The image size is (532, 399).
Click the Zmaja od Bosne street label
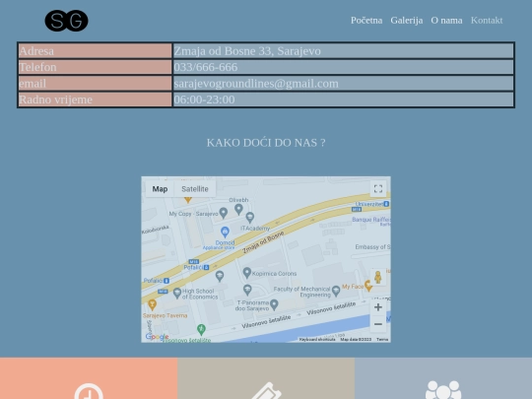click(x=263, y=242)
